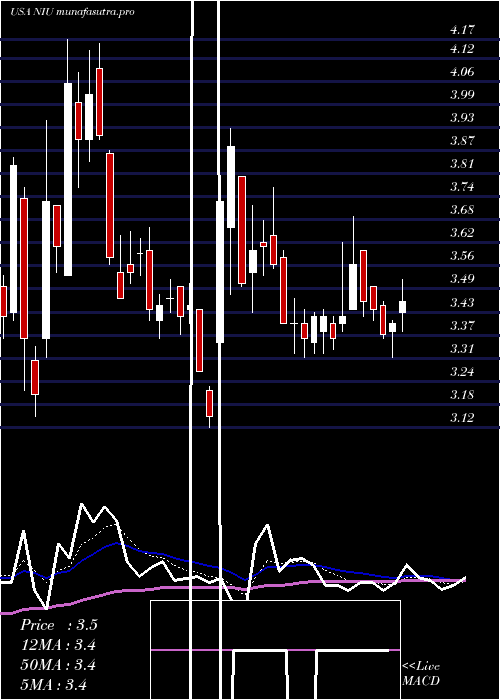Click the 3.68 price axis label
The image size is (500, 700).
click(462, 209)
